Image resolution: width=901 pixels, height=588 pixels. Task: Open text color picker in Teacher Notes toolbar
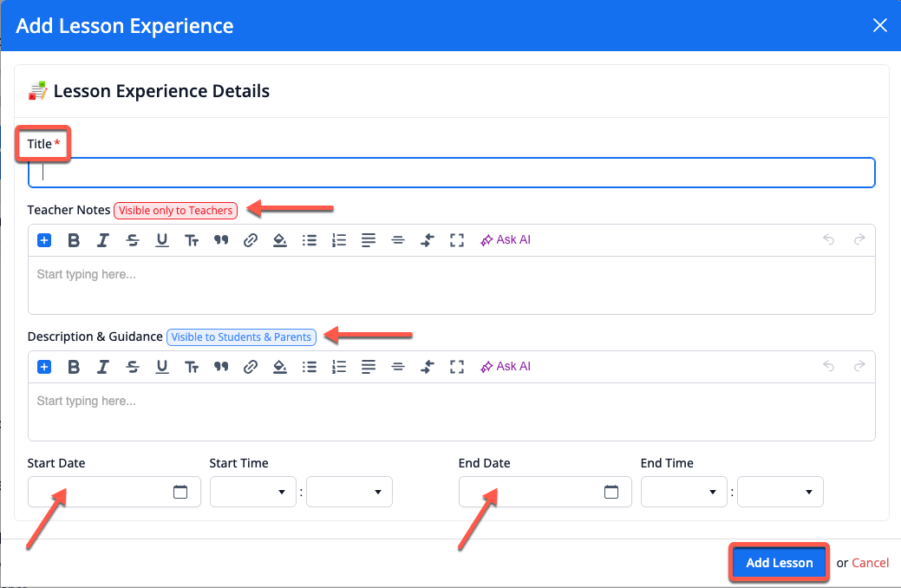(x=280, y=240)
